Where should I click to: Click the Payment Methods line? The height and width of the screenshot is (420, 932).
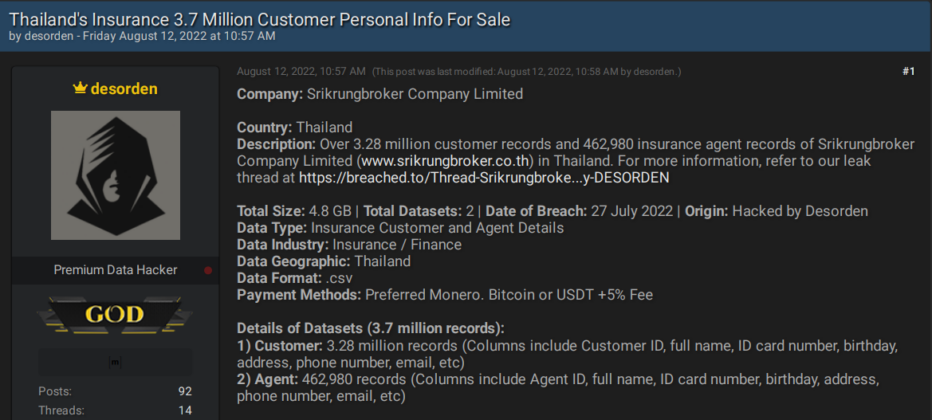point(445,295)
